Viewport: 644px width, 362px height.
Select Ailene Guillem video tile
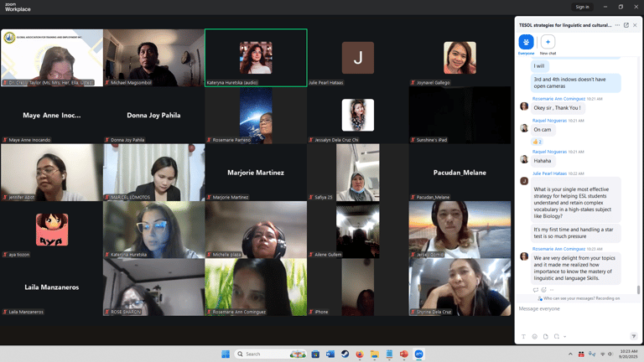click(x=358, y=230)
